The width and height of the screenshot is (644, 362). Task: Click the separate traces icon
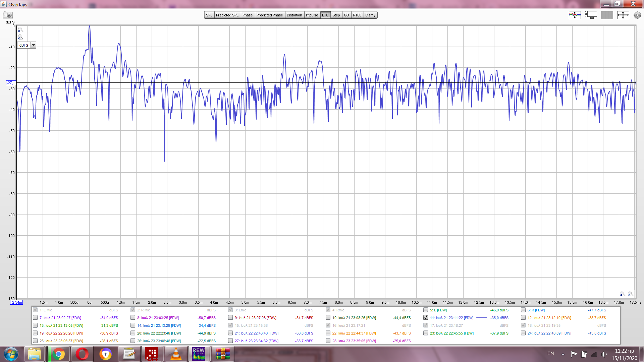click(x=575, y=15)
